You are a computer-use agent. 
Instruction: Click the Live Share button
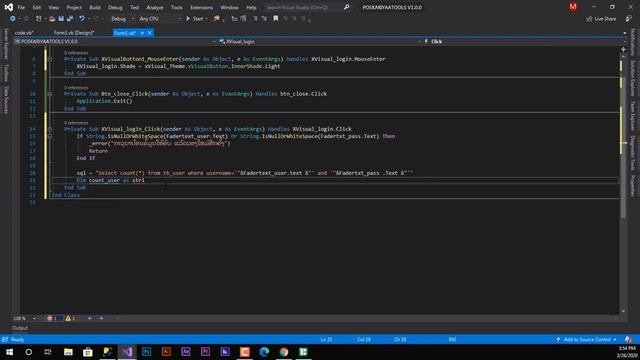pyautogui.click(x=602, y=19)
